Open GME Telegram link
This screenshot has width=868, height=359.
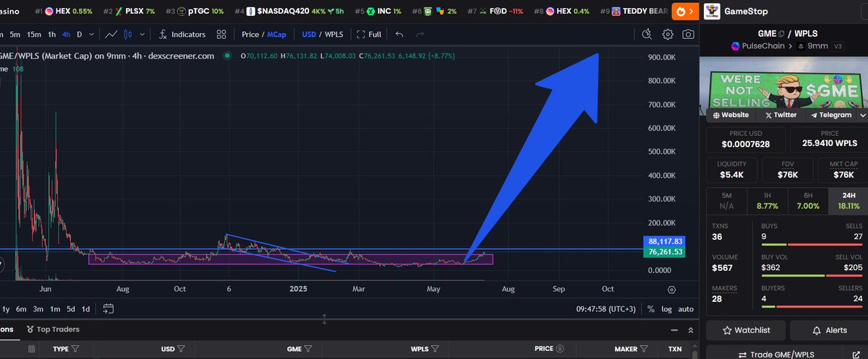(x=830, y=115)
